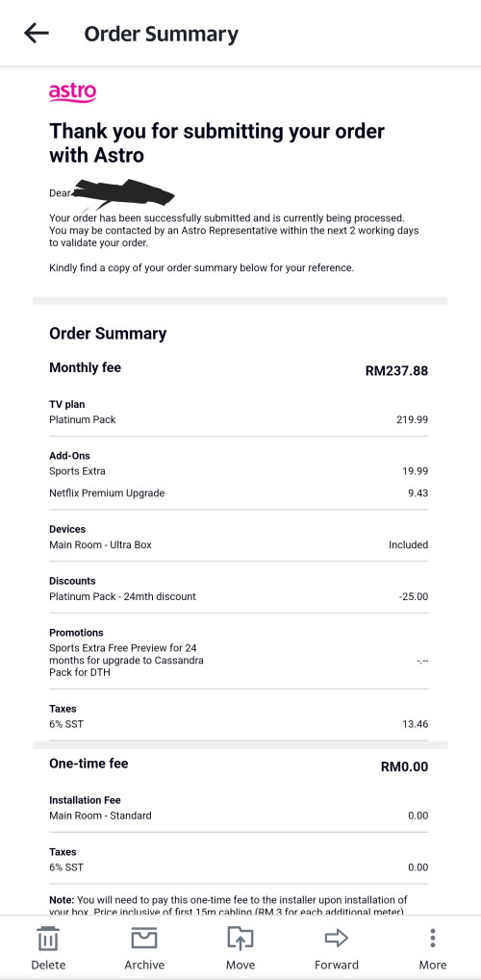Tap the Archive box icon

144,938
